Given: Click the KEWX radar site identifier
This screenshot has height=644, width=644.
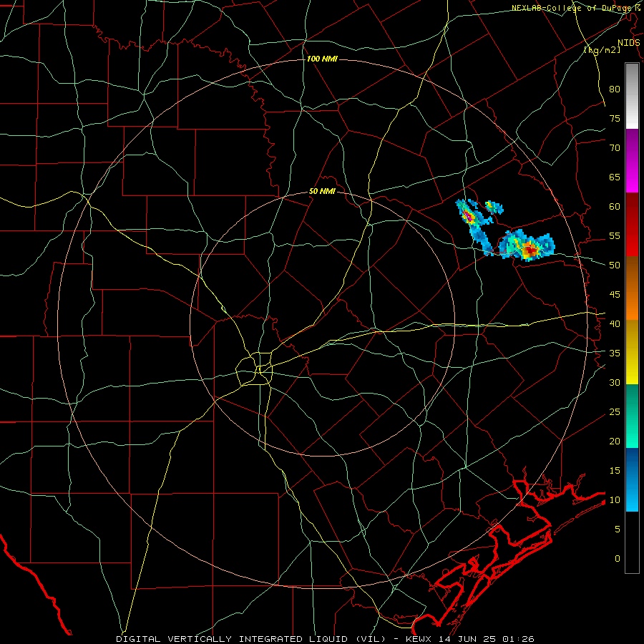Looking at the screenshot, I should pos(420,639).
